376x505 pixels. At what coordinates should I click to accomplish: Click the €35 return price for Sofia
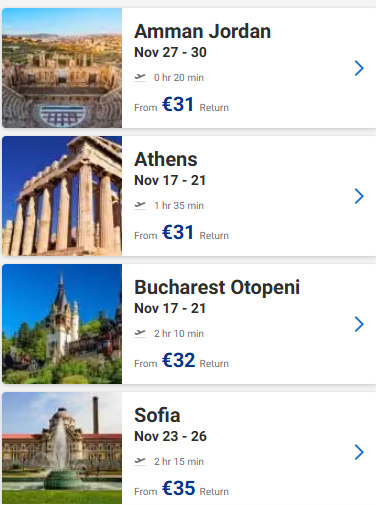point(178,488)
